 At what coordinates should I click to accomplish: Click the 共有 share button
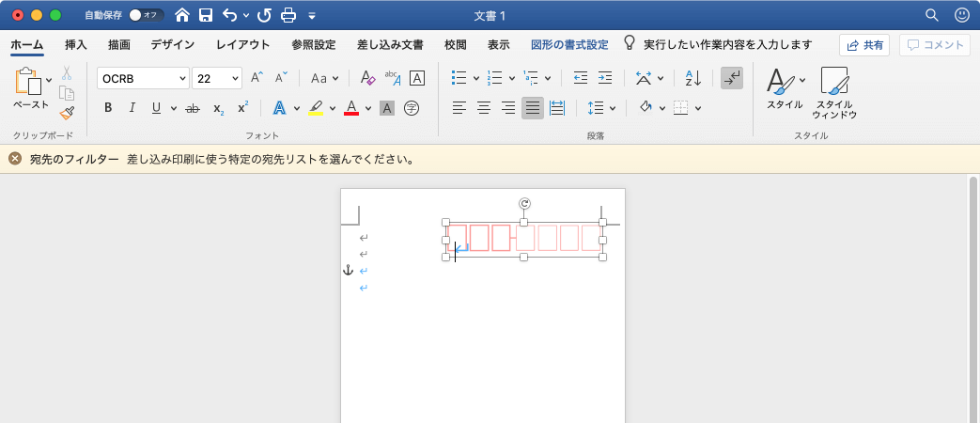[x=864, y=45]
